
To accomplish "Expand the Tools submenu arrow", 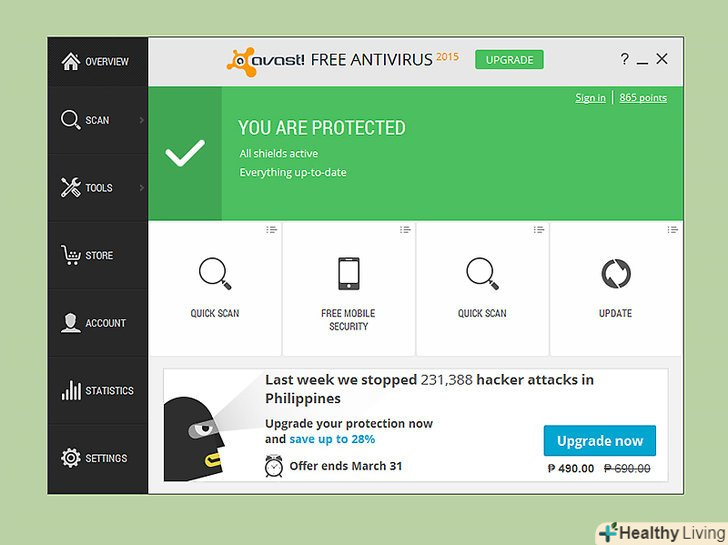I will click(142, 188).
